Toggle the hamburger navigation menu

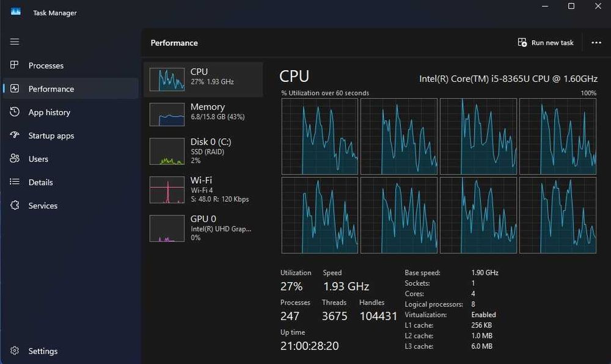click(15, 42)
